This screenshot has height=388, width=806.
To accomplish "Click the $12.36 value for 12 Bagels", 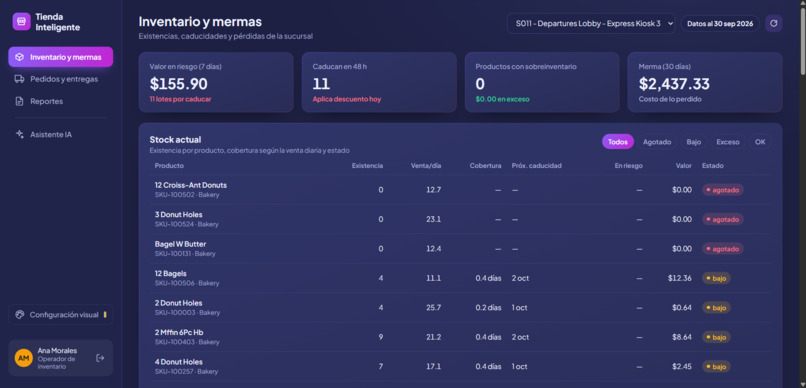I will click(680, 278).
